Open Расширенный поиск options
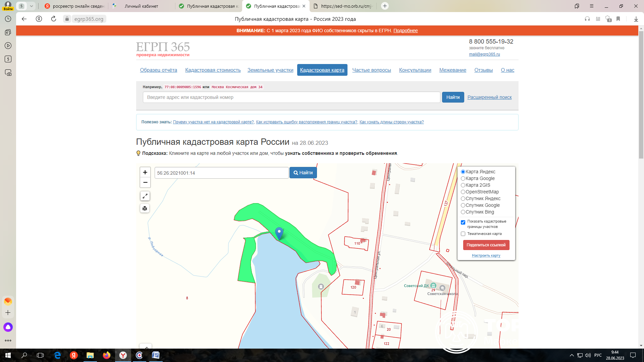Viewport: 644px width, 362px height. pos(489,97)
